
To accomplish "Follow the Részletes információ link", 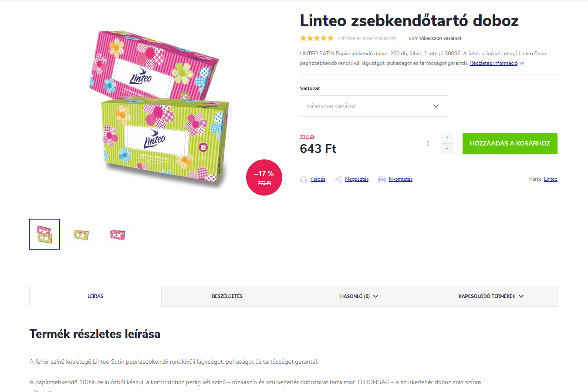I will click(493, 63).
